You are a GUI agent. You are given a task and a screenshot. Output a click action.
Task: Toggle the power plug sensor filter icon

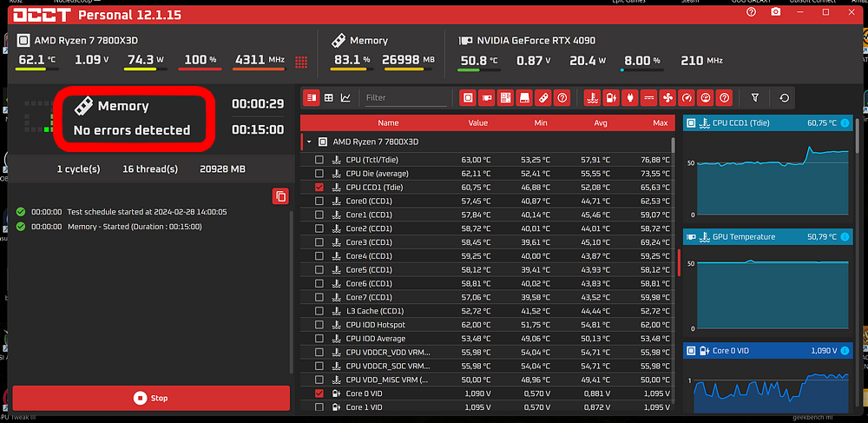click(630, 98)
